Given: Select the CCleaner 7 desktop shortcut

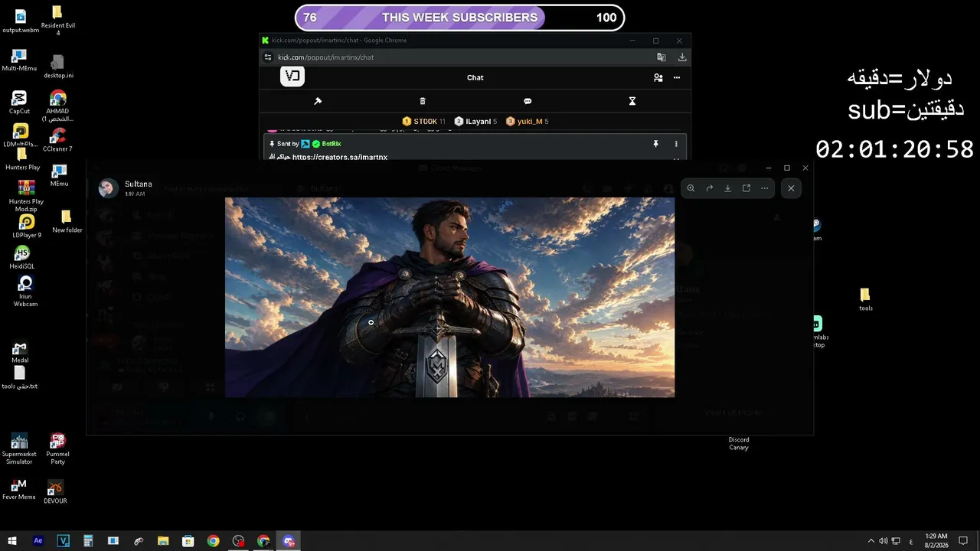Looking at the screenshot, I should pyautogui.click(x=57, y=140).
